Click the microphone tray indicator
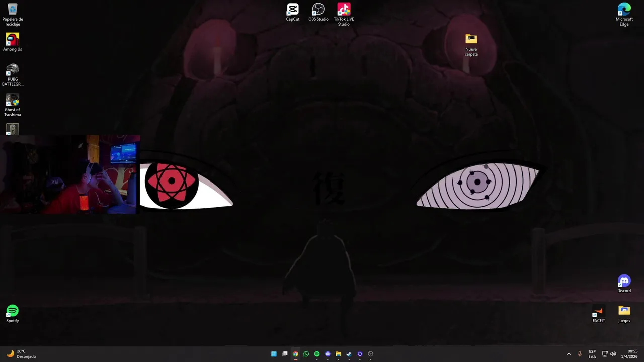The image size is (644, 362). (x=580, y=354)
